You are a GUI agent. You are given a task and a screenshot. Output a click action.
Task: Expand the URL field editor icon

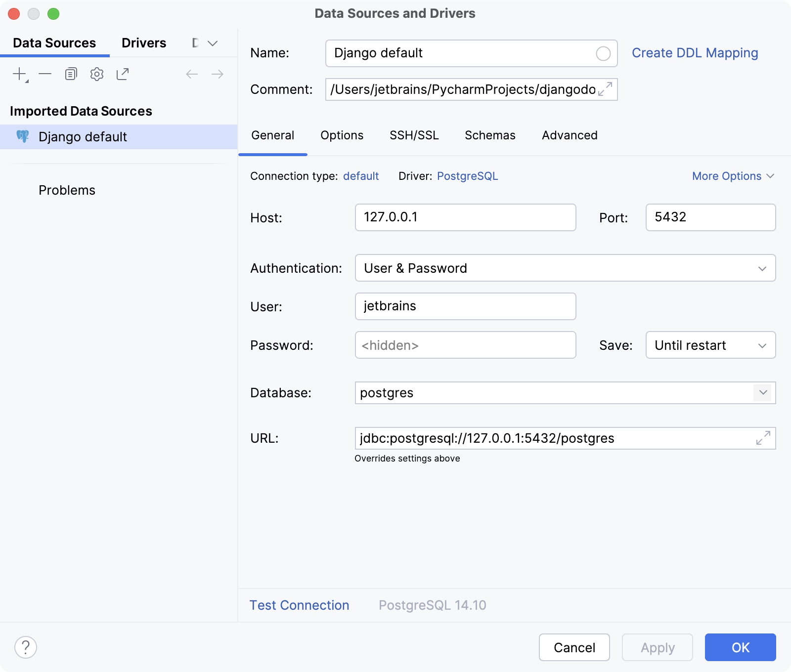[x=762, y=438]
